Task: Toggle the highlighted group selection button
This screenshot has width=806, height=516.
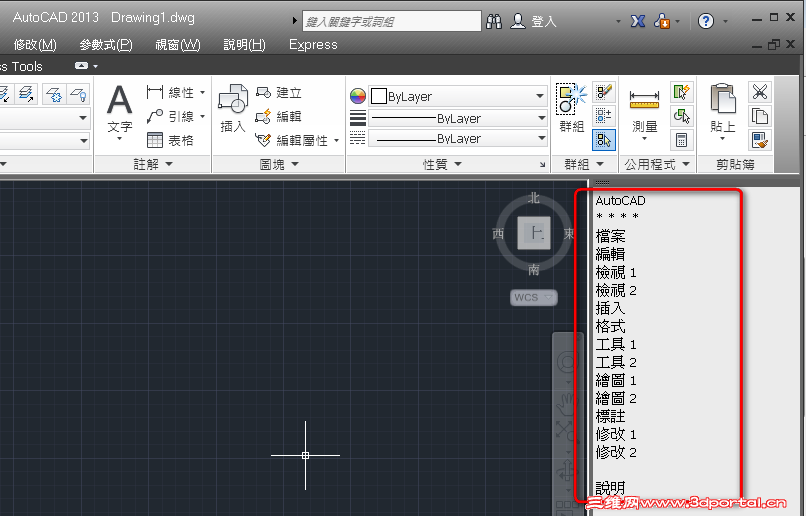Action: 603,140
